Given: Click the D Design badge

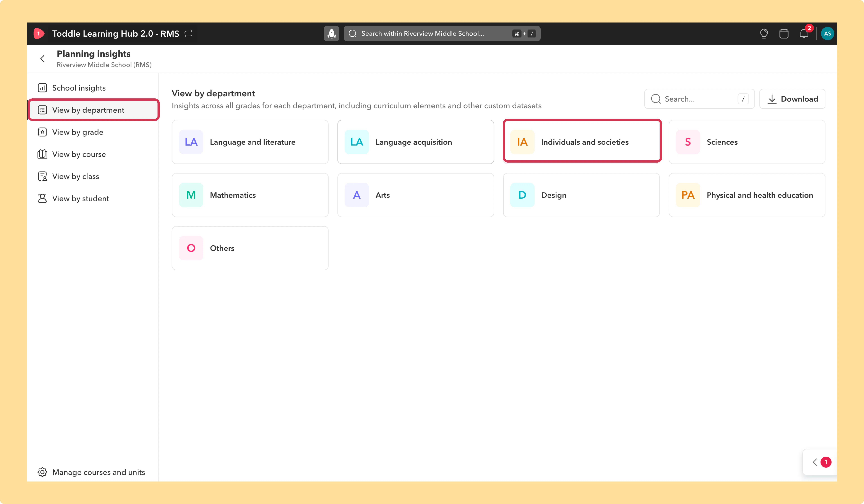Looking at the screenshot, I should (522, 195).
